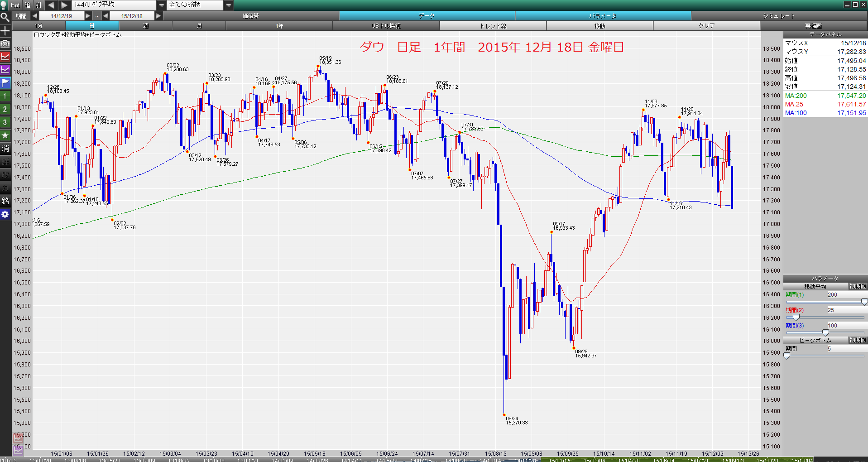The height and width of the screenshot is (462, 868).
Task: Click the 削 (delete) button
Action: click(x=38, y=5)
